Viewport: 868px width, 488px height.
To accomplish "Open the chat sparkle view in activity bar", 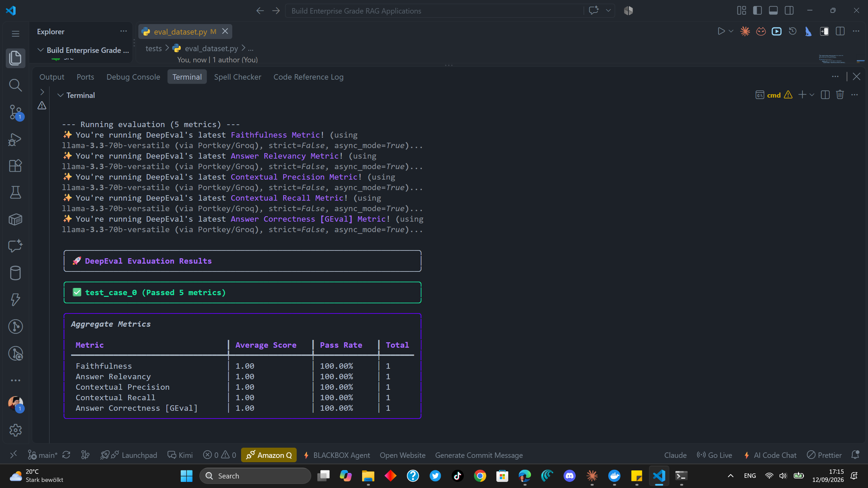I will 15,246.
